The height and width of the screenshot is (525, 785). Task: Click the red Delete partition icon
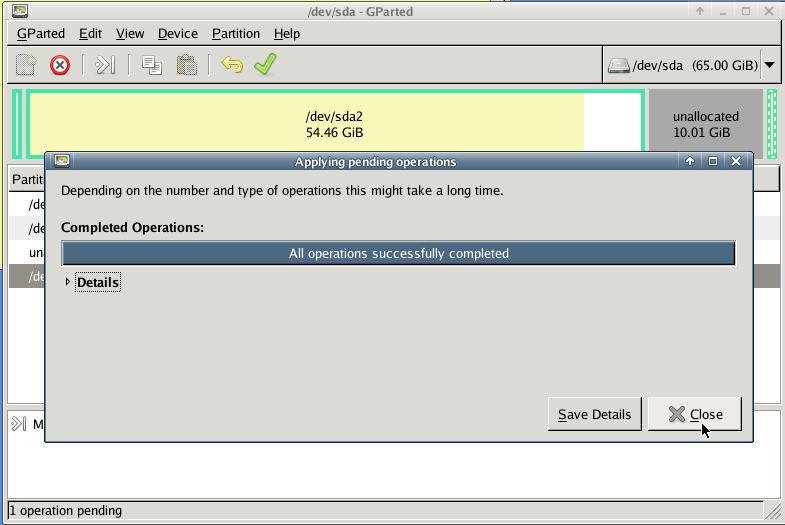(x=60, y=65)
